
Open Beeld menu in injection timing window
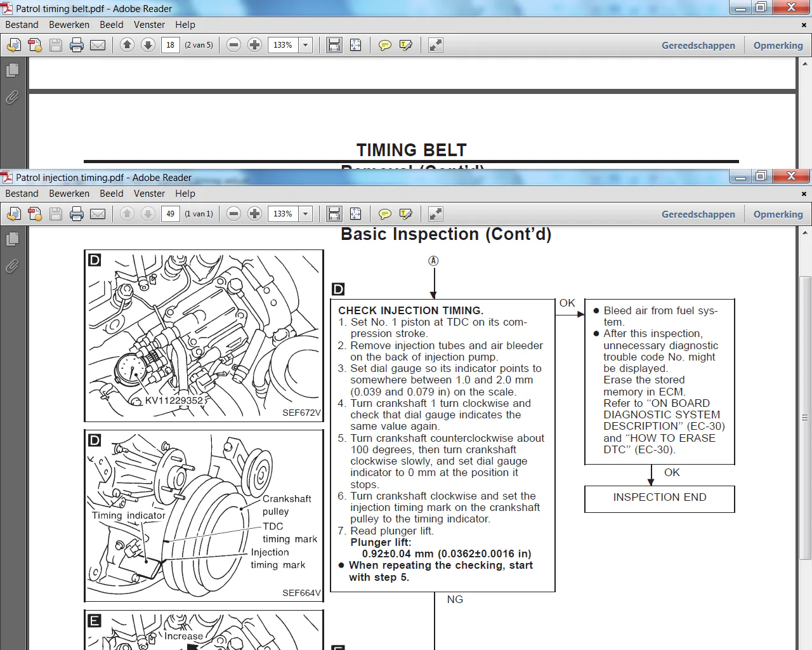[111, 194]
